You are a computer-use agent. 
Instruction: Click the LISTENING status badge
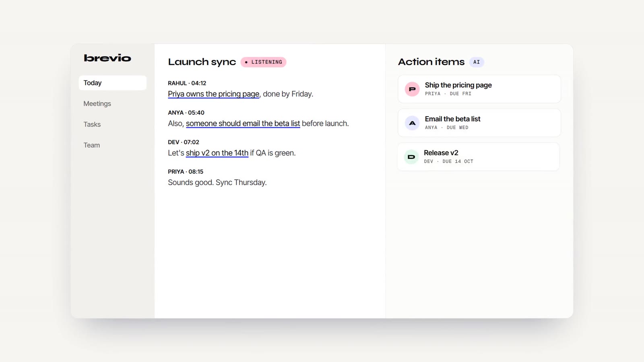pyautogui.click(x=264, y=62)
